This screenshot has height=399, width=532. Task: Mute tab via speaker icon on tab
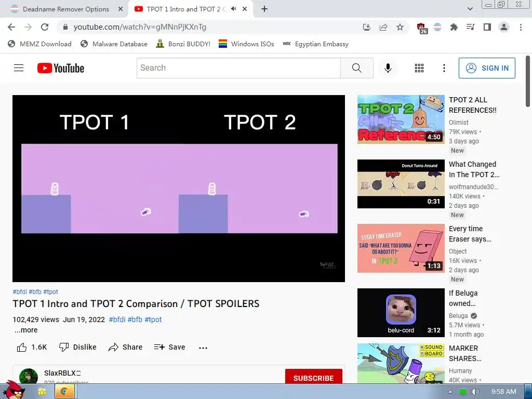click(233, 9)
